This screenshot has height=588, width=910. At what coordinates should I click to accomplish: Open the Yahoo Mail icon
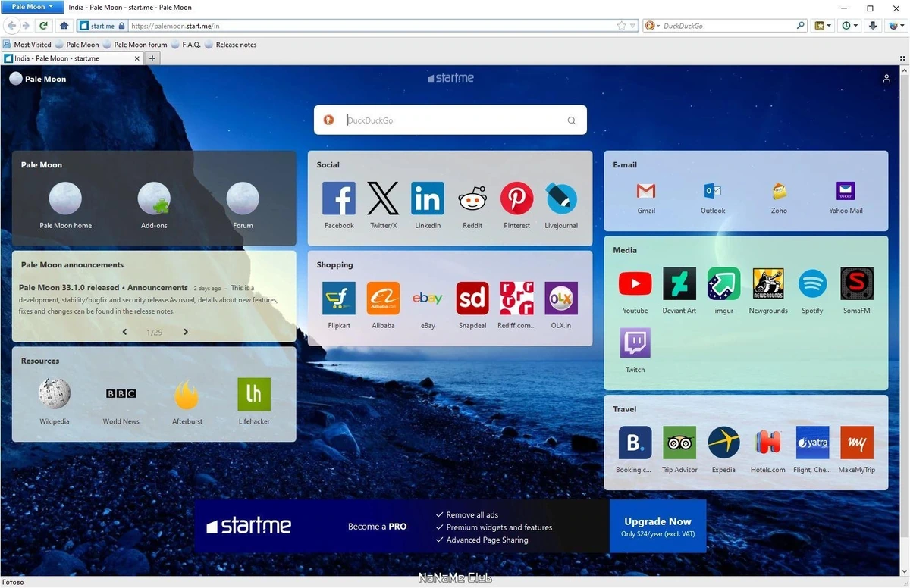[846, 191]
